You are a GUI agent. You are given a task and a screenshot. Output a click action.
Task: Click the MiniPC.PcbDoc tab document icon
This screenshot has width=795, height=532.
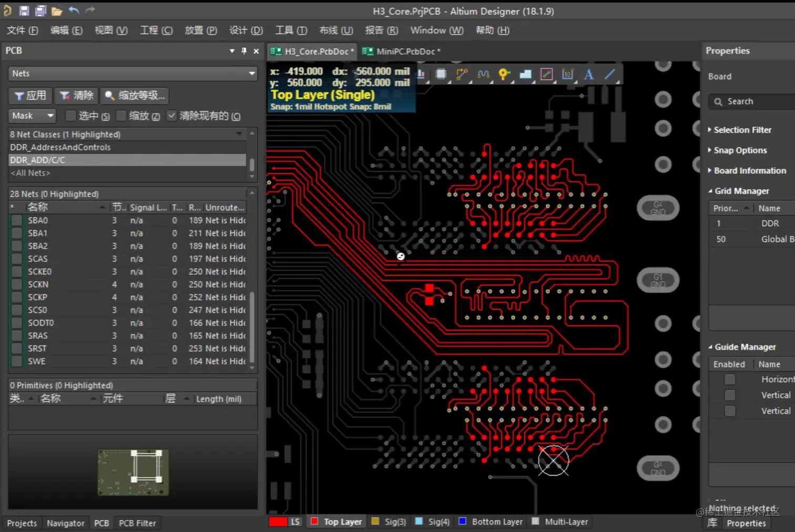[x=368, y=51]
